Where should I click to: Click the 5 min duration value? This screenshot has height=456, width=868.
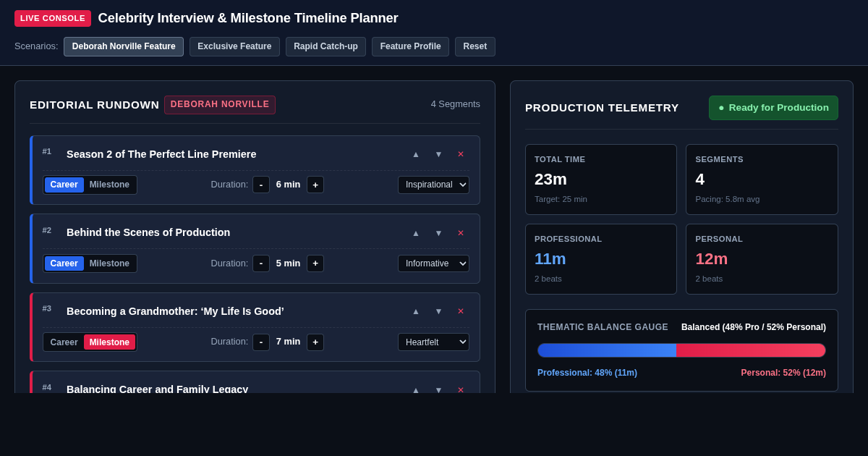[x=288, y=263]
